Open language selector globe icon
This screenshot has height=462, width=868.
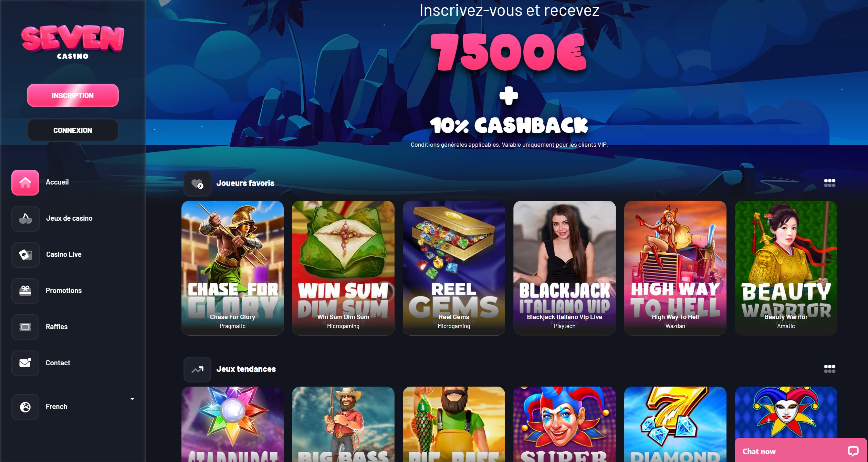25,407
